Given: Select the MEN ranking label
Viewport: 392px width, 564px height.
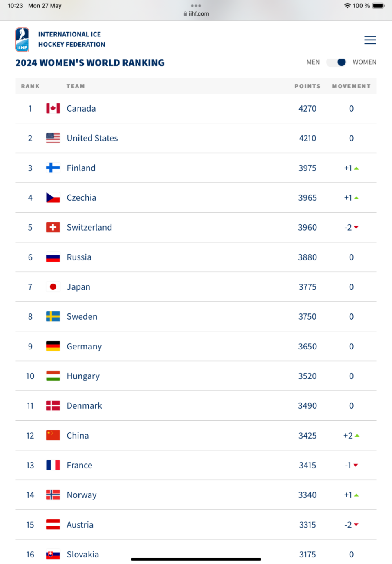Looking at the screenshot, I should 313,62.
